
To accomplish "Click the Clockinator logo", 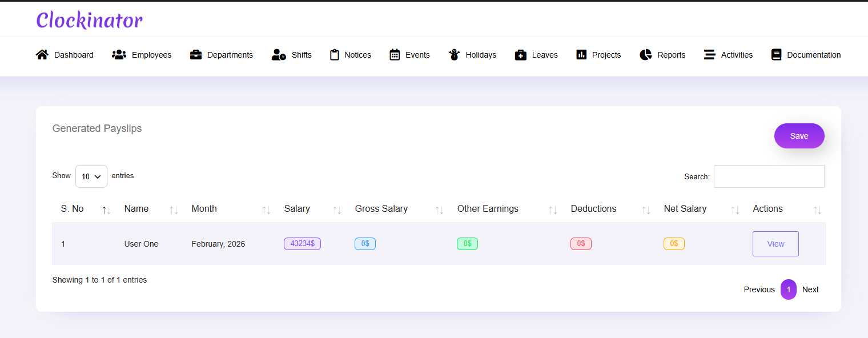I will click(90, 20).
